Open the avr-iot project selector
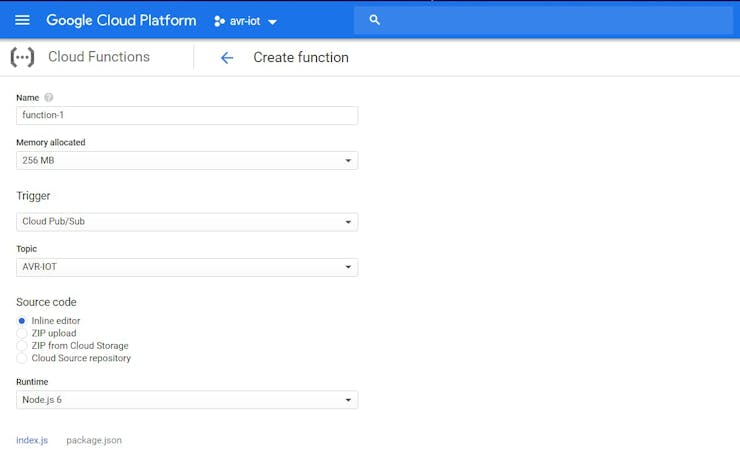The image size is (740, 449). [245, 21]
